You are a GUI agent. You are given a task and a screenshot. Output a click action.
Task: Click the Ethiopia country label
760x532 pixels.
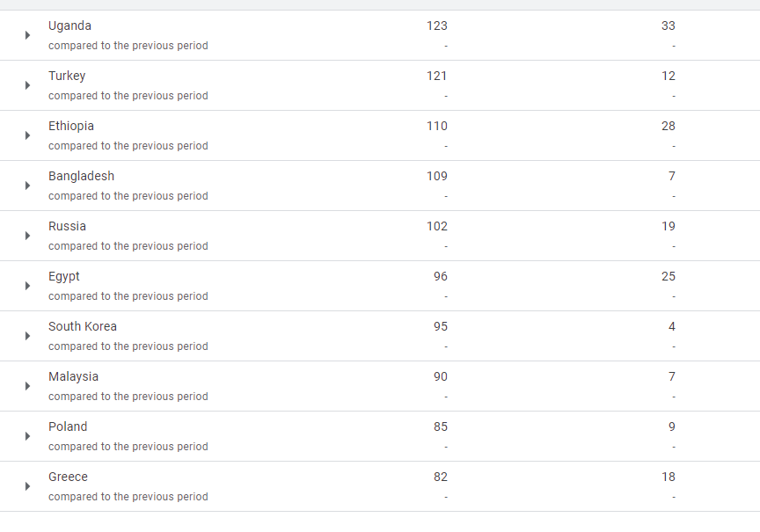click(x=71, y=126)
